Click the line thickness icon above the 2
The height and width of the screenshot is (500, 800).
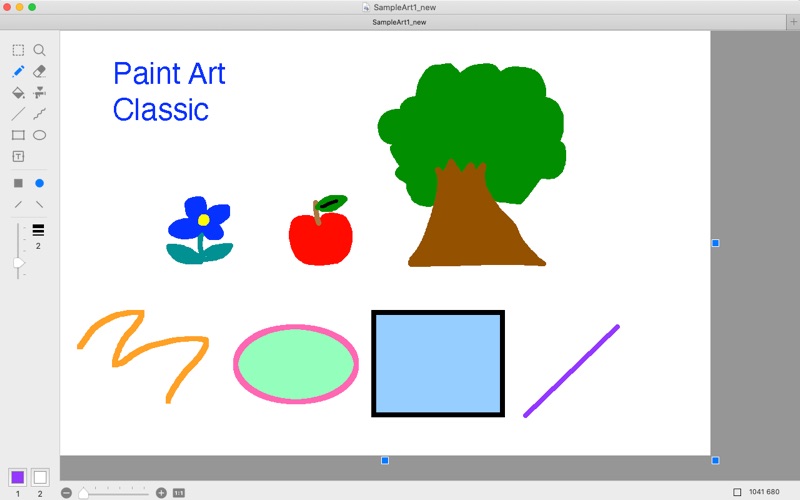(x=38, y=230)
